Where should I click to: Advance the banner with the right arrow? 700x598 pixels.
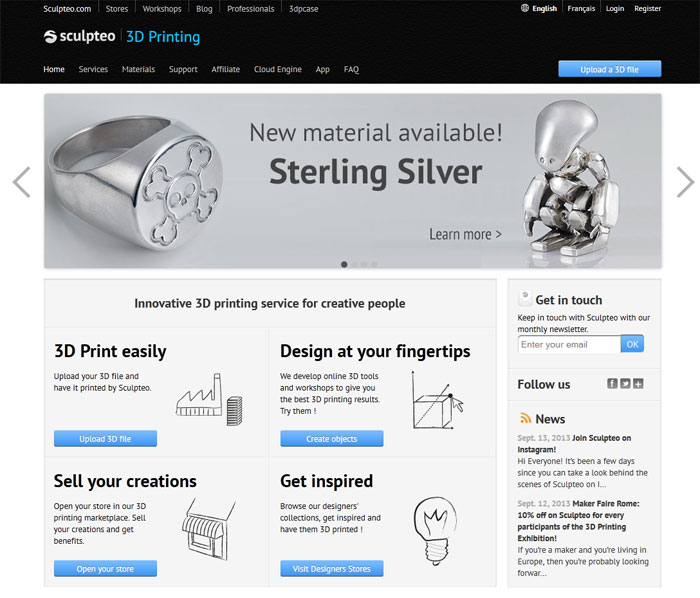[685, 181]
